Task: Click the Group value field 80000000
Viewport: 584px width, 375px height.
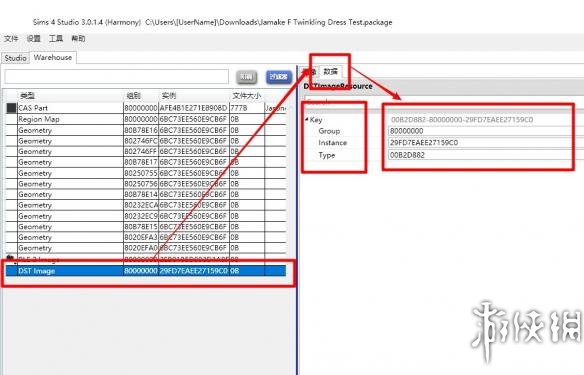Action: coord(480,131)
